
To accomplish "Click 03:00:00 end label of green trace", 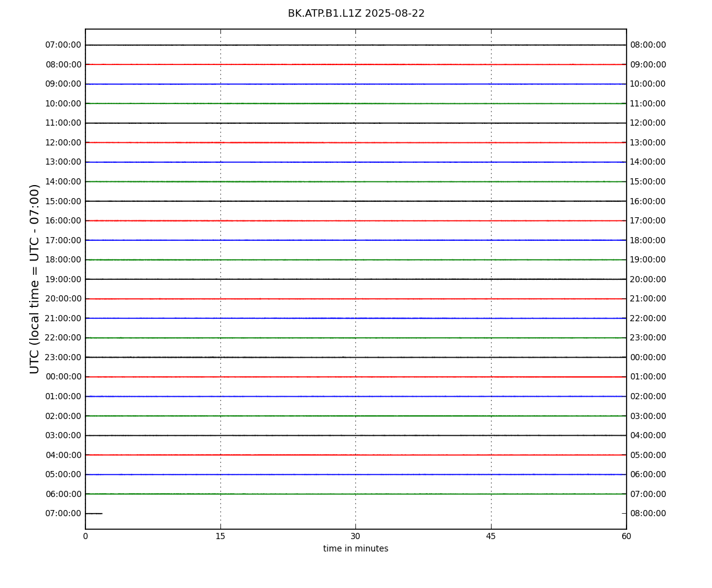I will tap(648, 416).
